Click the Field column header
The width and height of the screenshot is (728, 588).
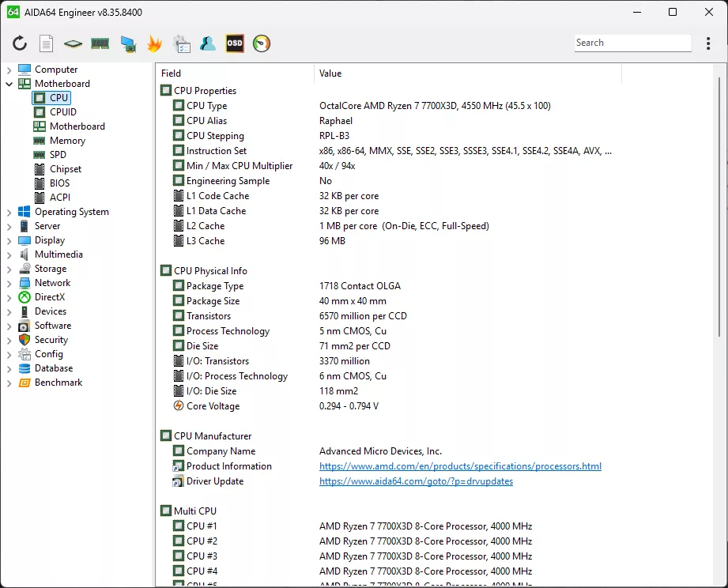pyautogui.click(x=236, y=73)
